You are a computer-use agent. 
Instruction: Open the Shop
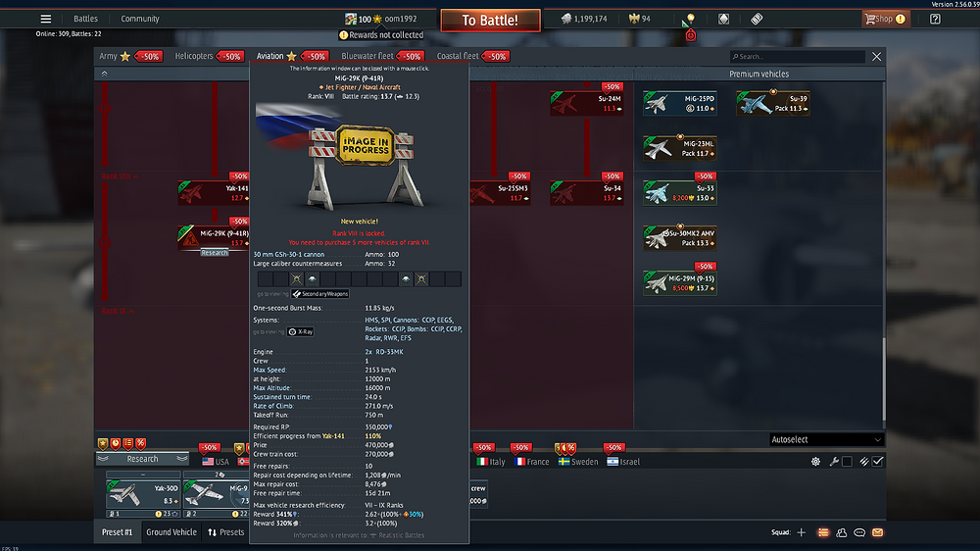pos(884,19)
